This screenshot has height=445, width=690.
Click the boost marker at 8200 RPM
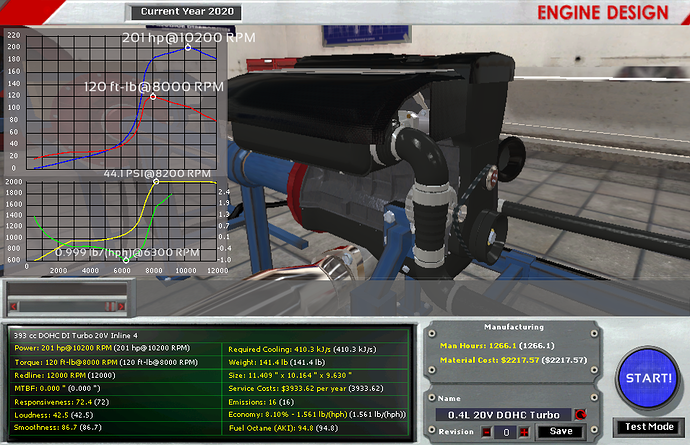click(156, 181)
